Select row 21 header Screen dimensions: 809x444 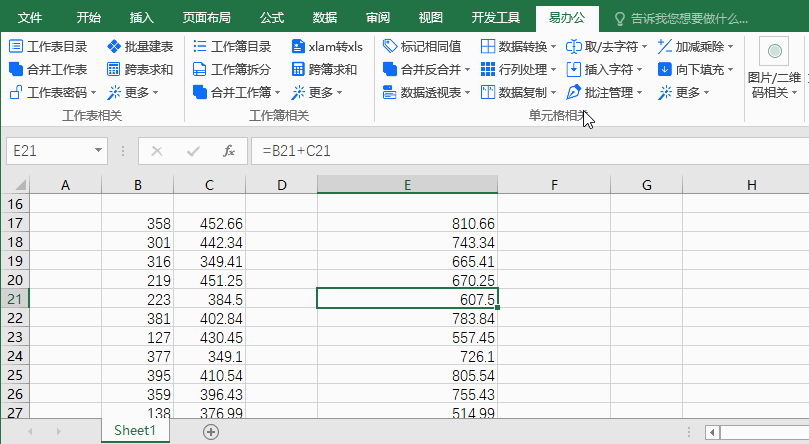coord(15,299)
